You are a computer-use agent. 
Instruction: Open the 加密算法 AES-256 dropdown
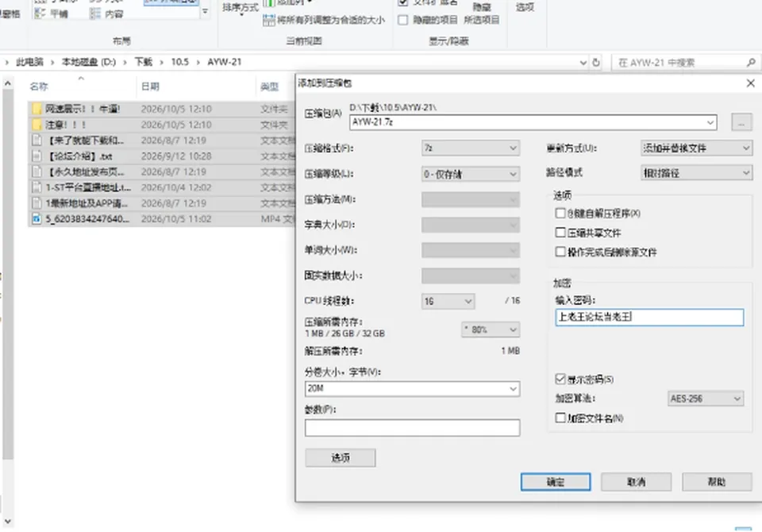tap(706, 399)
